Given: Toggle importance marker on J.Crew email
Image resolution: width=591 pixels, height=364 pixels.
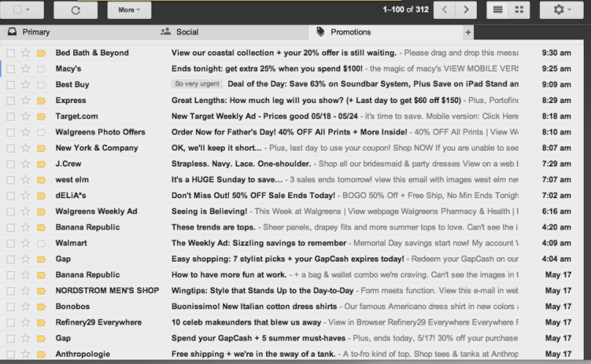Looking at the screenshot, I should pos(42,164).
